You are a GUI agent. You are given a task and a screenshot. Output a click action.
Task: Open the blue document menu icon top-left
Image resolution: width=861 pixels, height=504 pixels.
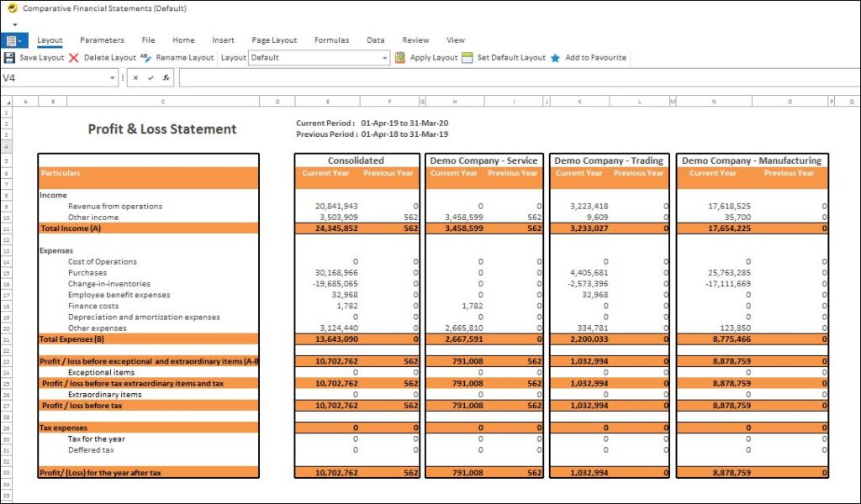[11, 39]
